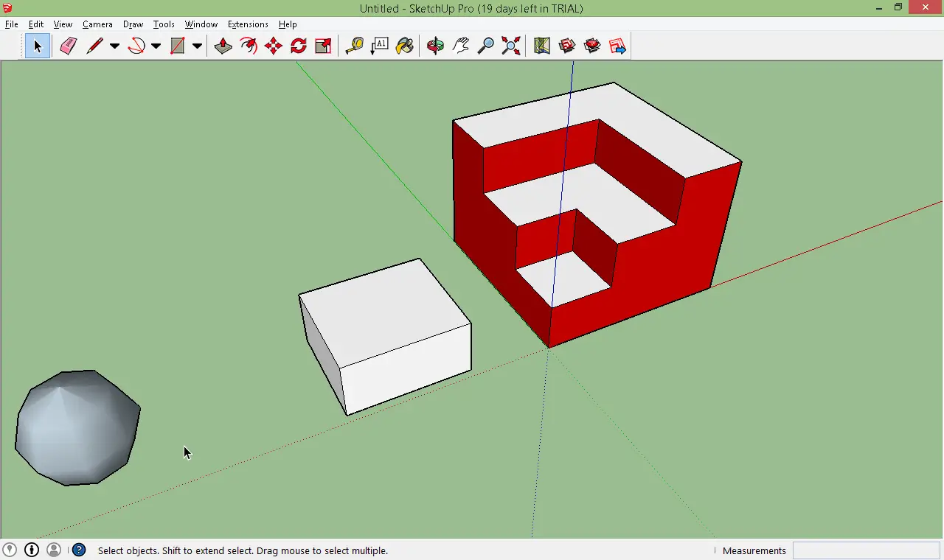
Task: Activate the Push/Pull tool
Action: pyautogui.click(x=223, y=46)
